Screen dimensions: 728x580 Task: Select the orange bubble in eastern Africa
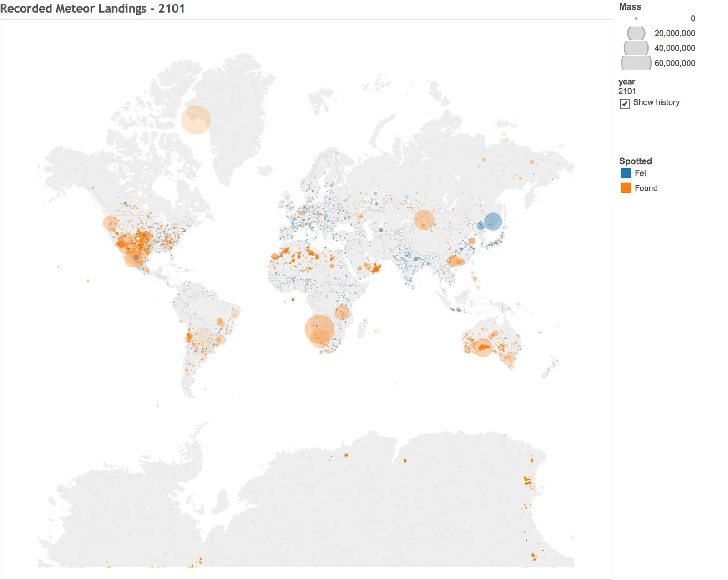[342, 313]
